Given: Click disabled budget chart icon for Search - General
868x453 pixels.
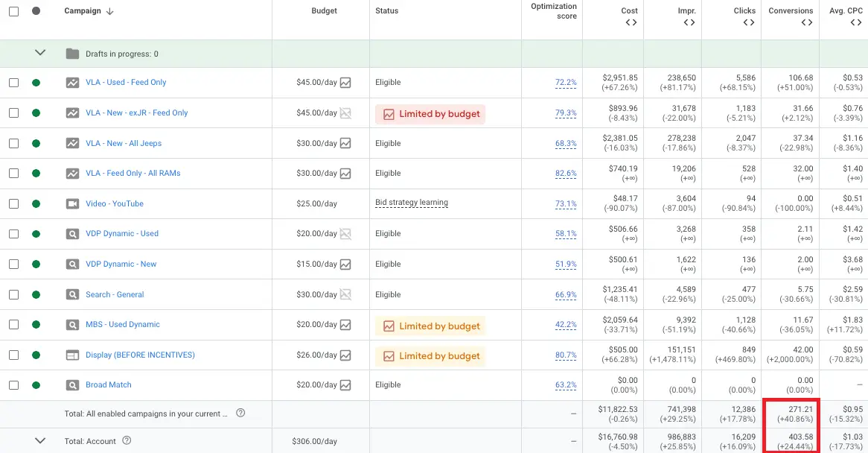Looking at the screenshot, I should pos(345,294).
